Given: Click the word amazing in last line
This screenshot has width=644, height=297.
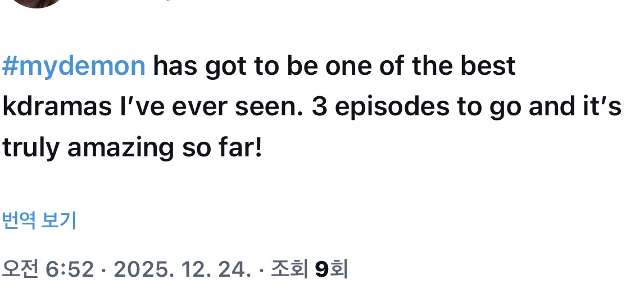Looking at the screenshot, I should (120, 148).
